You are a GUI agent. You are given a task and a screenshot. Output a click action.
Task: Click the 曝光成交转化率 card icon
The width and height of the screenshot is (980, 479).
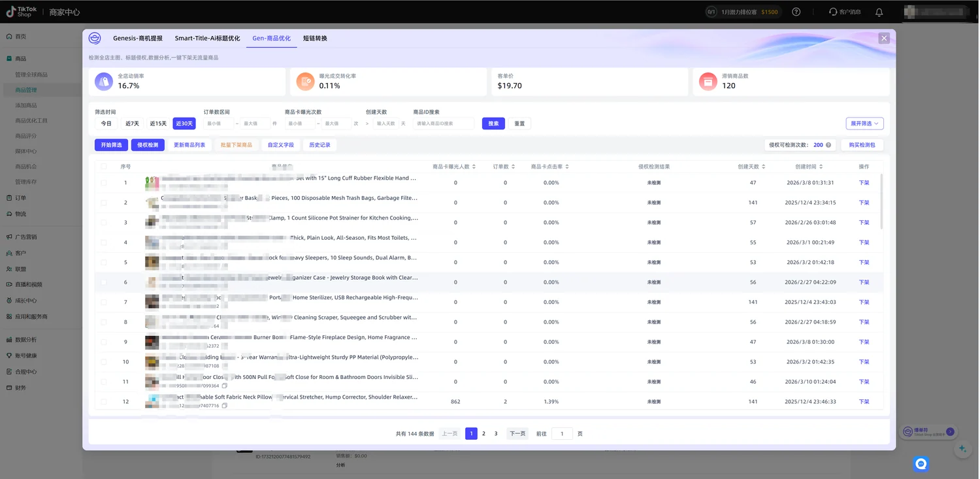[x=305, y=82]
